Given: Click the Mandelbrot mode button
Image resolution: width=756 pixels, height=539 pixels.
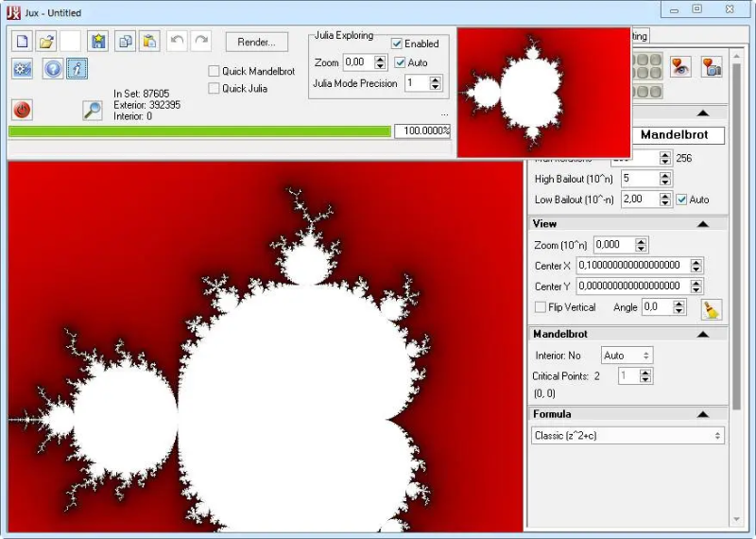Looking at the screenshot, I should [x=674, y=135].
